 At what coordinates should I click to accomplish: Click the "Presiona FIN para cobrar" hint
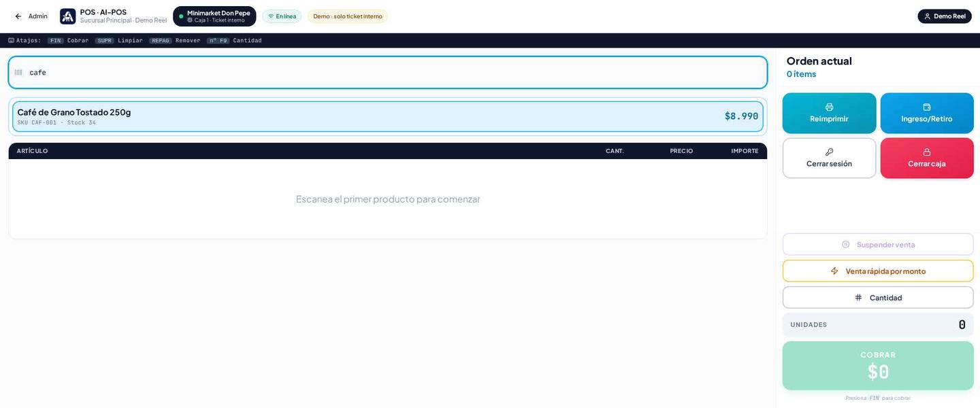pyautogui.click(x=878, y=398)
